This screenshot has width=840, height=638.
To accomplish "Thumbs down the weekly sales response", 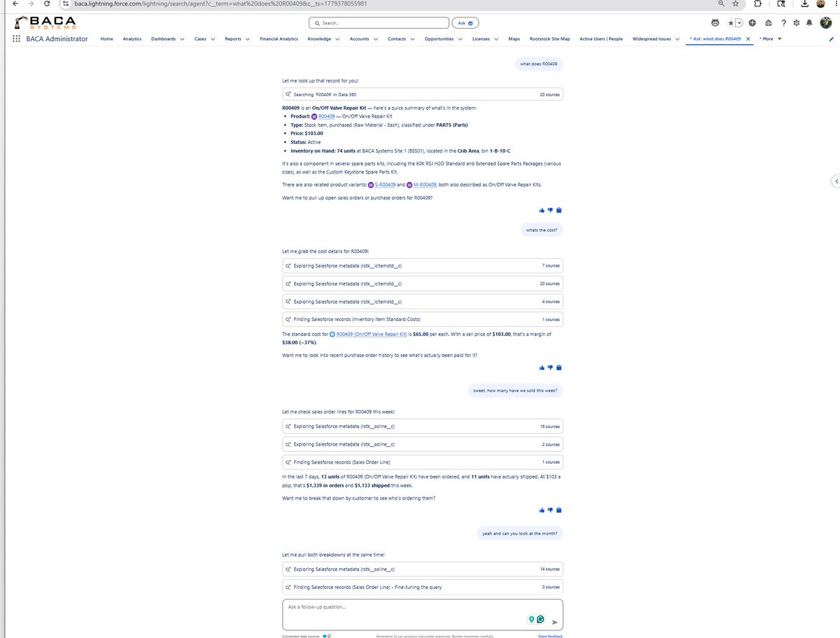I will pyautogui.click(x=550, y=510).
